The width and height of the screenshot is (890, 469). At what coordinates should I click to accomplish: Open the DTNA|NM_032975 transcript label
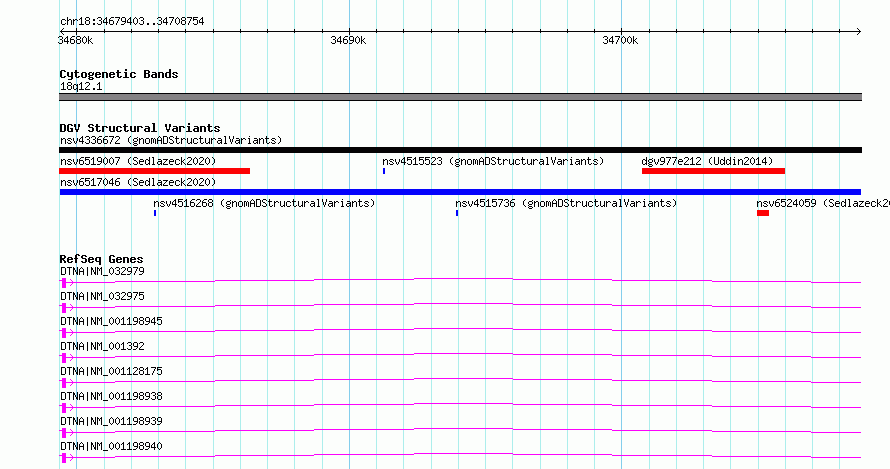point(102,296)
